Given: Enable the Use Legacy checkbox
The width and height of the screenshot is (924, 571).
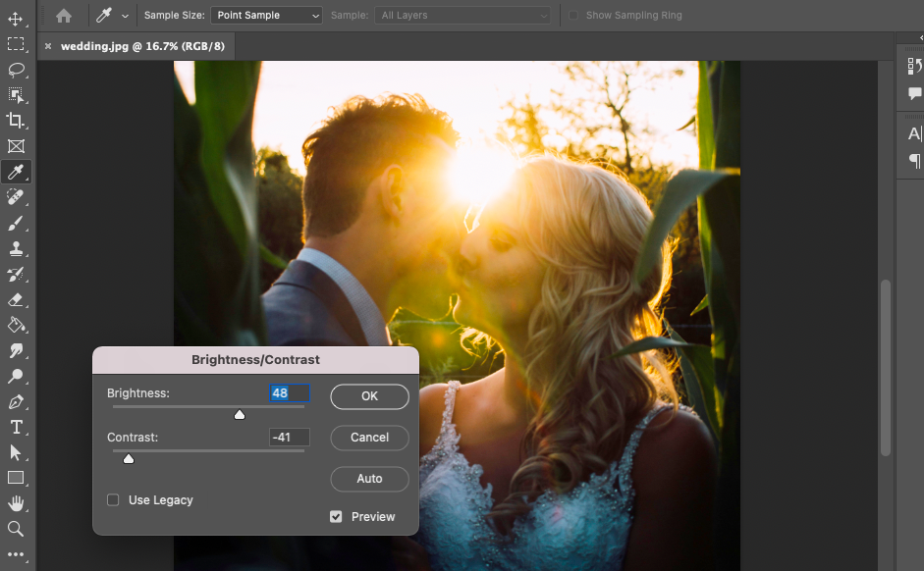Looking at the screenshot, I should point(113,499).
